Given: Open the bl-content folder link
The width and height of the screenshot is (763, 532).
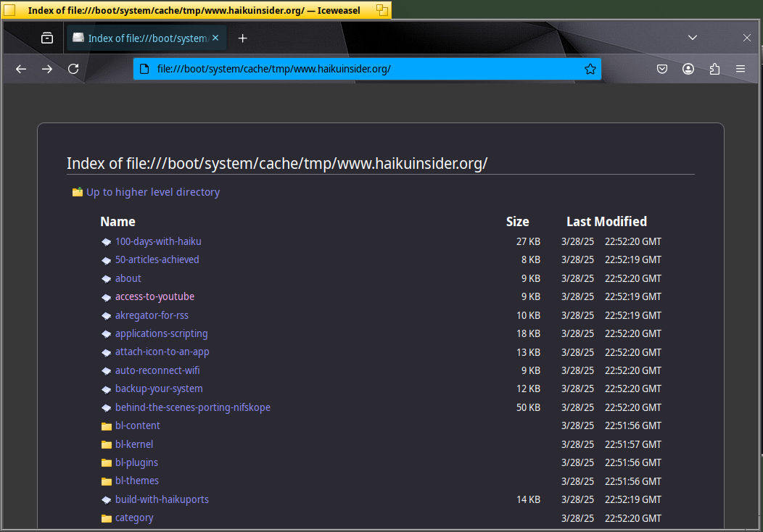Looking at the screenshot, I should click(x=138, y=426).
